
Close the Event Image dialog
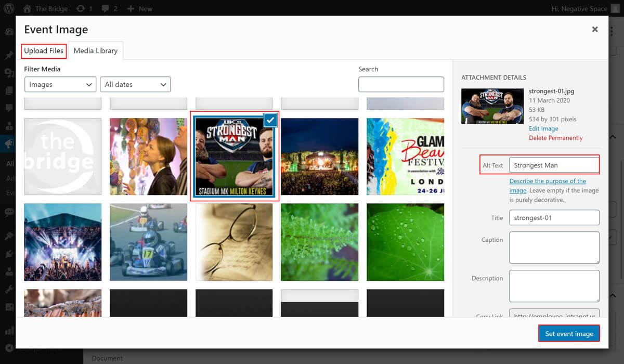595,30
